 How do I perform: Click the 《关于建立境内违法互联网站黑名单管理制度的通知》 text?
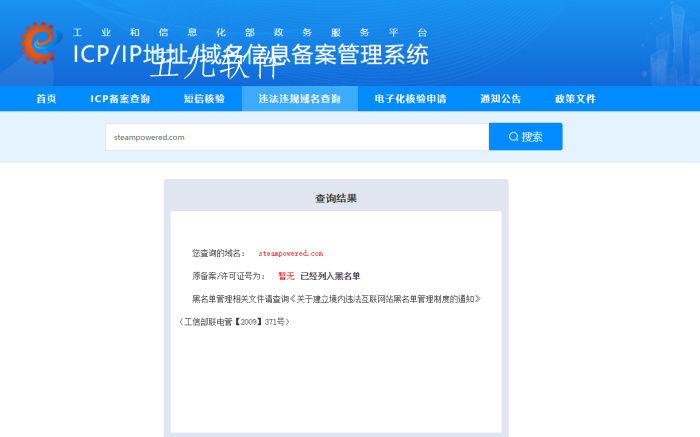click(386, 299)
